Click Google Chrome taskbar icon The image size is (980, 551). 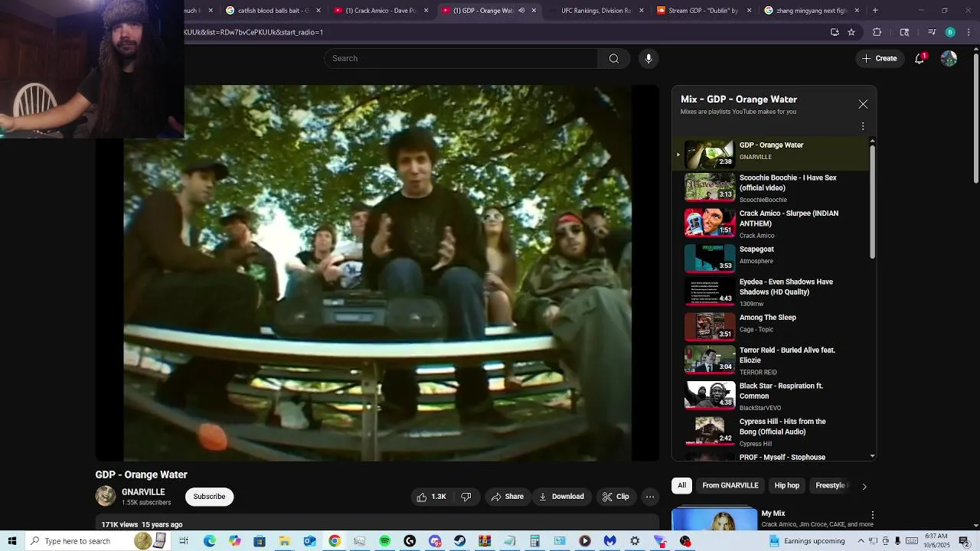pyautogui.click(x=335, y=541)
